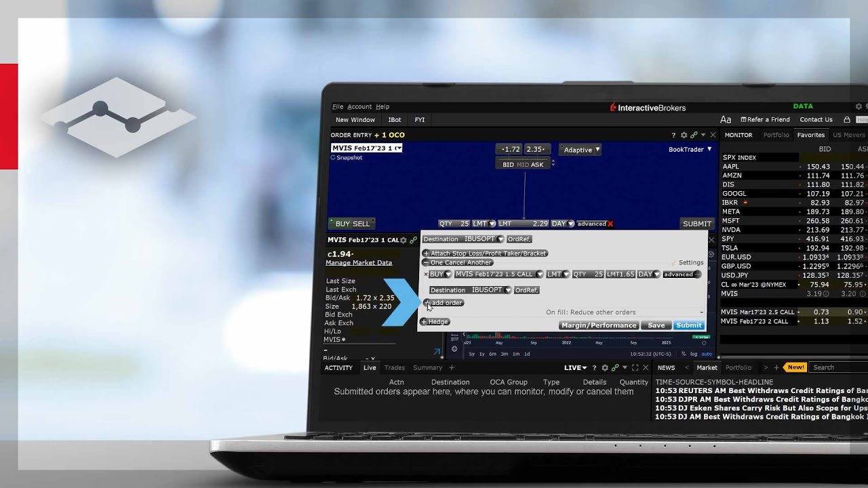Add a News tab with plus
This screenshot has height=488, width=868.
(776, 367)
